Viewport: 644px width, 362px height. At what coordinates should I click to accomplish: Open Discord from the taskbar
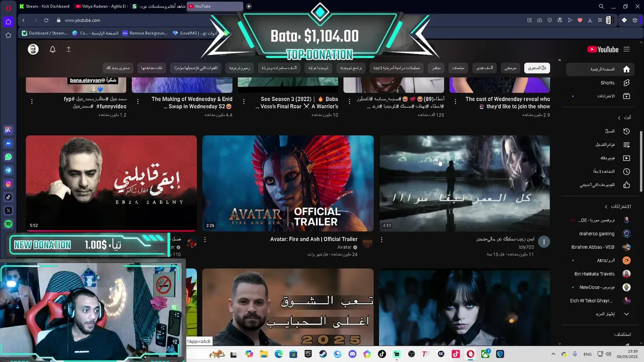[x=352, y=354]
